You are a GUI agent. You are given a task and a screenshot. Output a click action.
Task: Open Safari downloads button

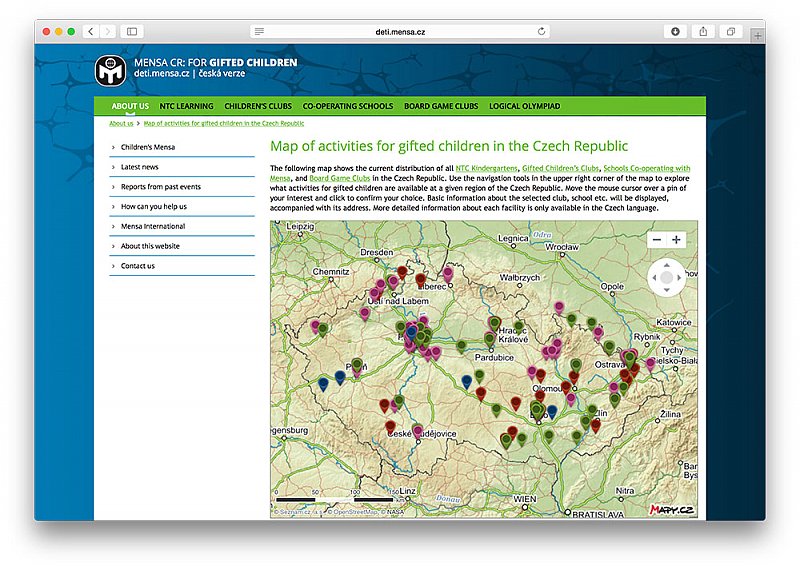point(675,32)
